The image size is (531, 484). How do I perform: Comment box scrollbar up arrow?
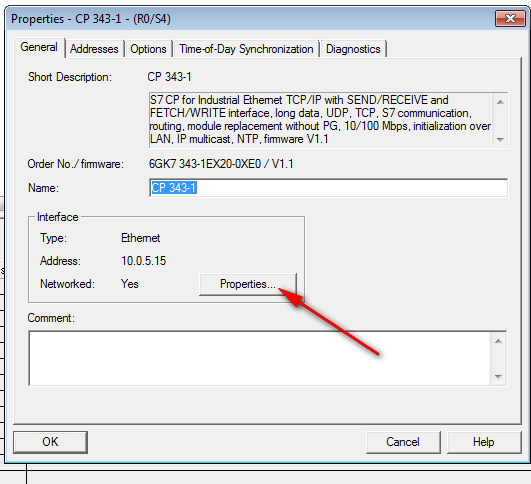[498, 341]
